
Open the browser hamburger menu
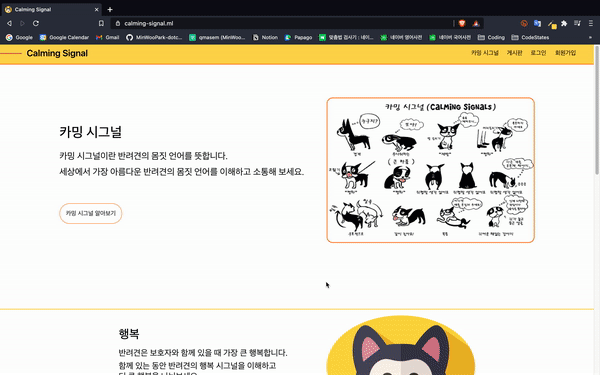591,23
